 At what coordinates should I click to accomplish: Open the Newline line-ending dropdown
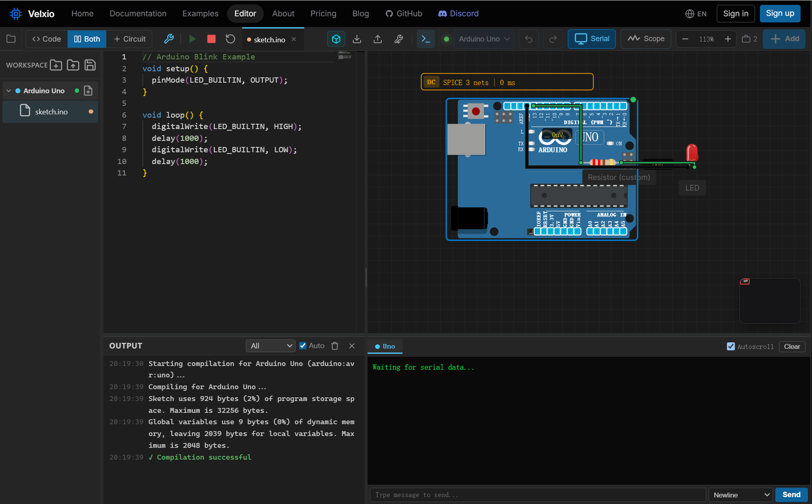[x=741, y=495]
